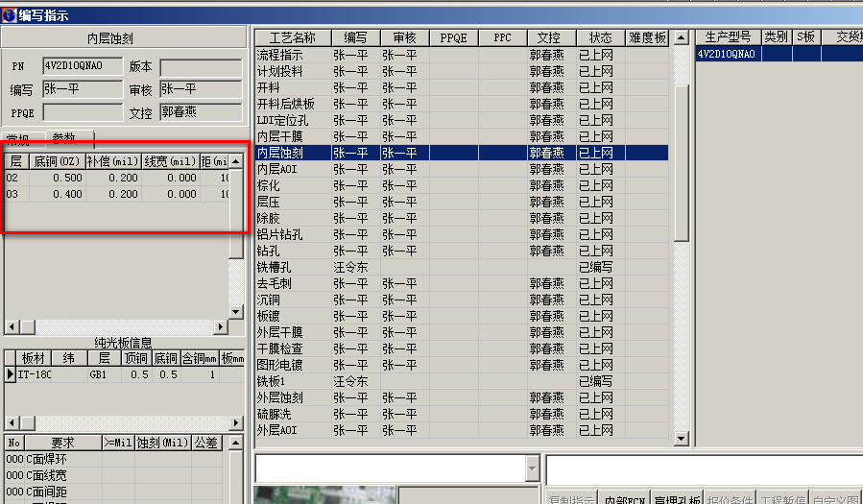863x504 pixels.
Task: Select the 外层AOI process row
Action: [x=462, y=430]
